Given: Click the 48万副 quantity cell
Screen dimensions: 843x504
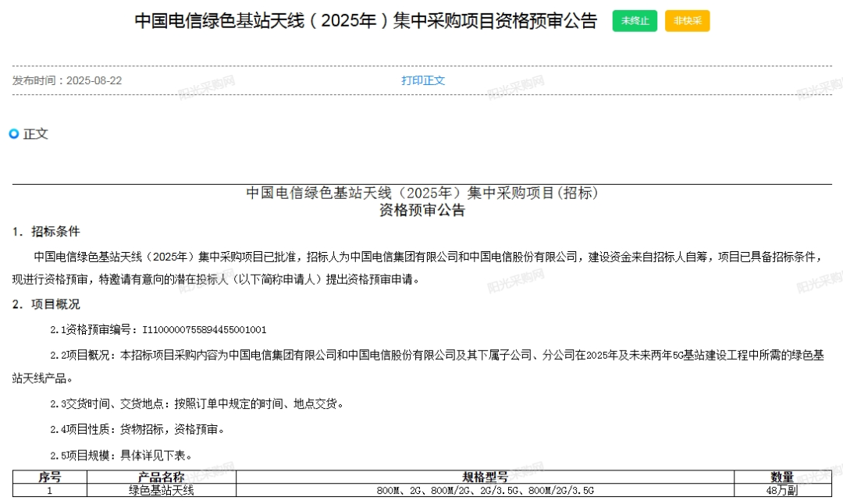Looking at the screenshot, I should (784, 491).
